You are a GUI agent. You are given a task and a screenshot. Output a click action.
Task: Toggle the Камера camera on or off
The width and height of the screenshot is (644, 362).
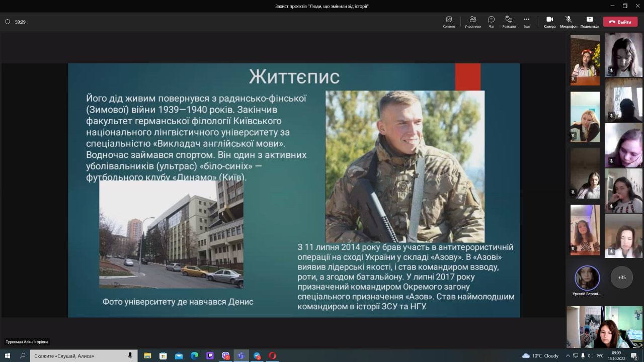click(x=549, y=22)
